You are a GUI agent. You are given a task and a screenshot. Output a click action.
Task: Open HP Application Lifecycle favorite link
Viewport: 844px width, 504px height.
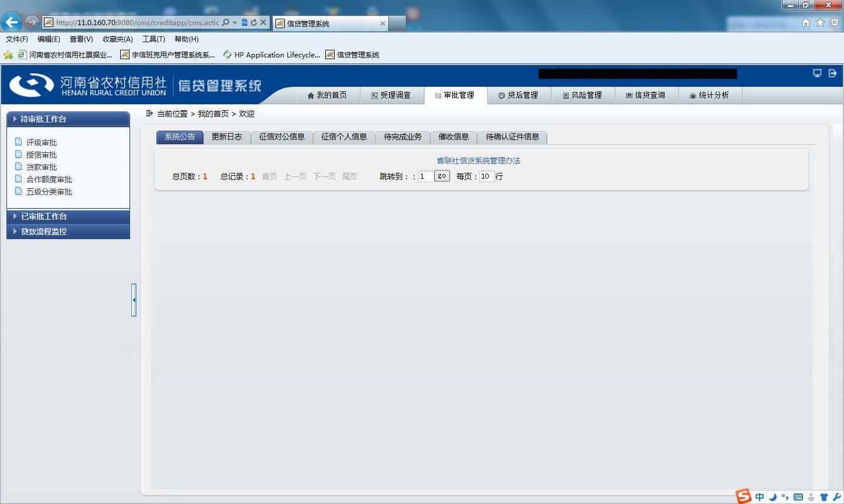click(271, 55)
